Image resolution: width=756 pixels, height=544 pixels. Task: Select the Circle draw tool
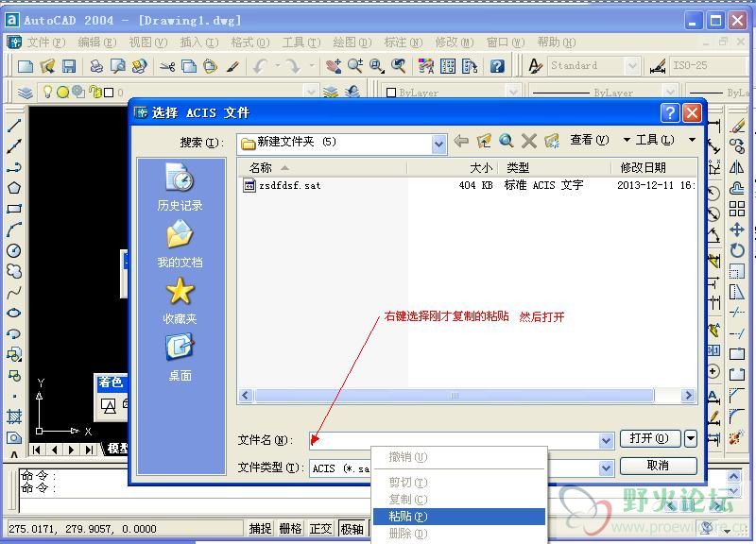tap(14, 250)
